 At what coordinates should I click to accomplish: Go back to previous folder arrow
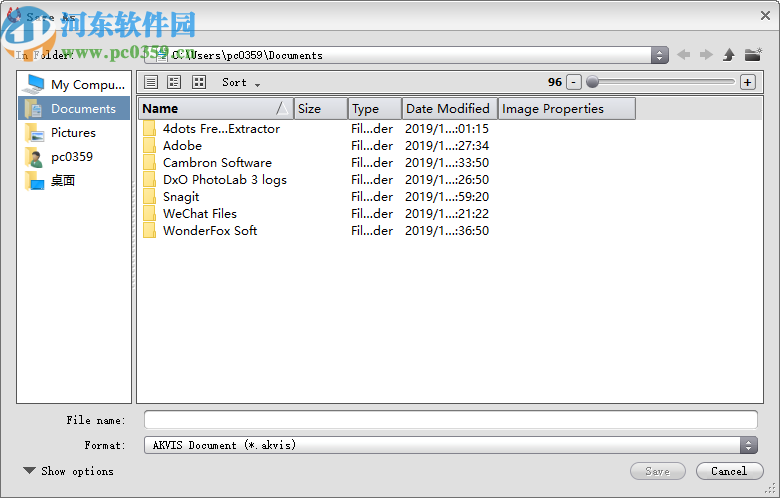pyautogui.click(x=683, y=55)
